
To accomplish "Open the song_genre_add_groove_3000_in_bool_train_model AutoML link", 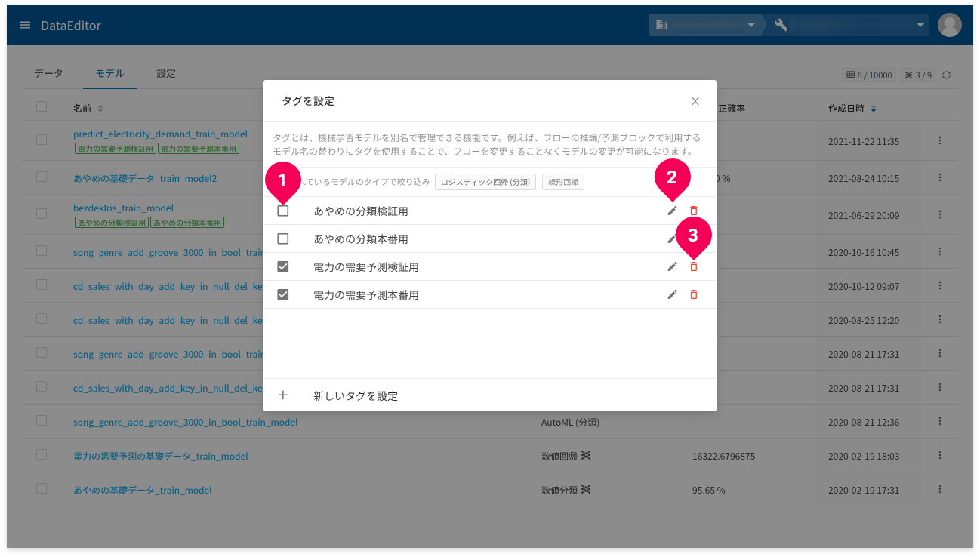I will pos(186,422).
